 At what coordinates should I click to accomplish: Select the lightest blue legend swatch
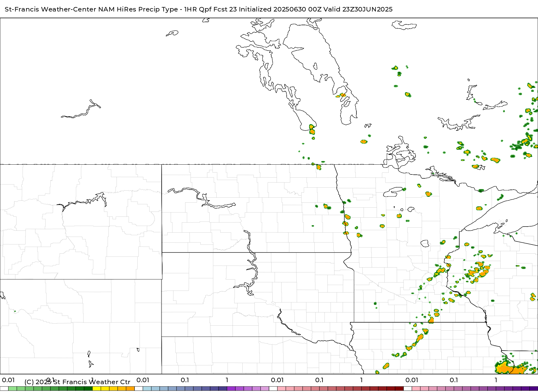[147, 389]
